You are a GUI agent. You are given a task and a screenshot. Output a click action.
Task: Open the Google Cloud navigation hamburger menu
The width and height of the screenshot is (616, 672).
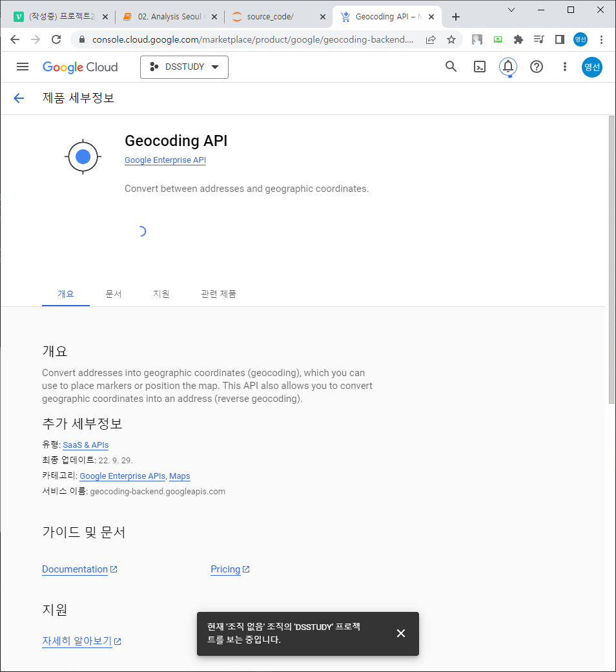point(22,67)
